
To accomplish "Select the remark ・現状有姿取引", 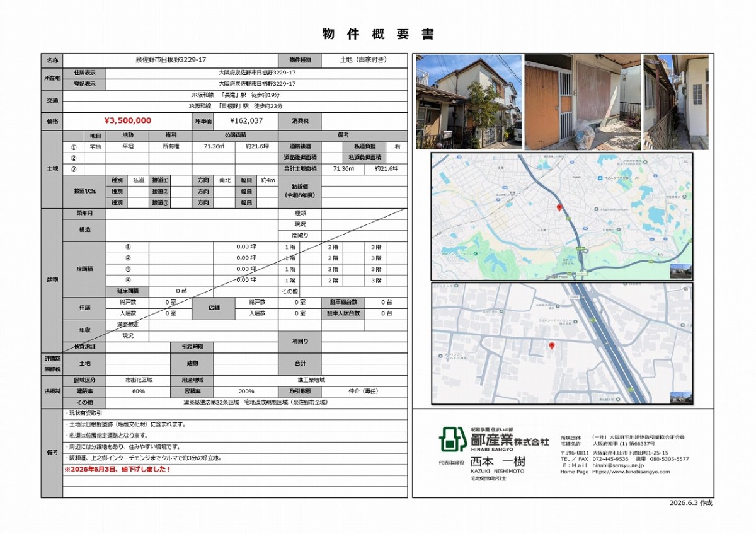I will pos(84,413).
